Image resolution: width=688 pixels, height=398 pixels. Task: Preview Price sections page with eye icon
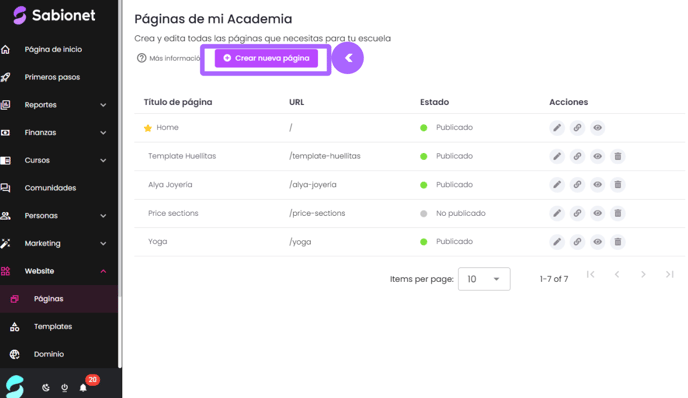[x=597, y=213]
